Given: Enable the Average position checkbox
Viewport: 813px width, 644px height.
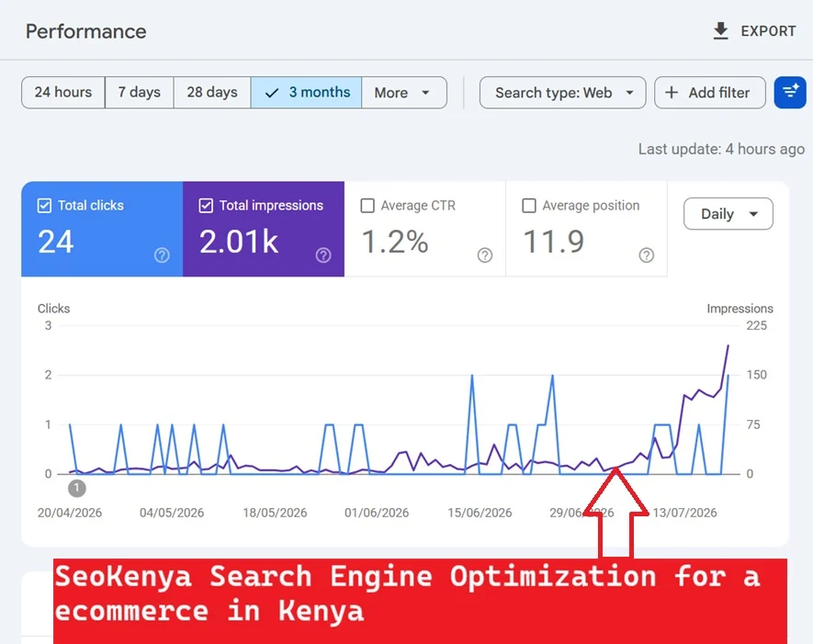Looking at the screenshot, I should pyautogui.click(x=529, y=206).
